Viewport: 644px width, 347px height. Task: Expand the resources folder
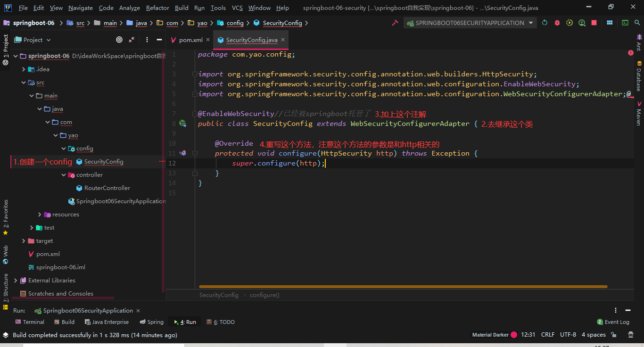click(x=40, y=215)
